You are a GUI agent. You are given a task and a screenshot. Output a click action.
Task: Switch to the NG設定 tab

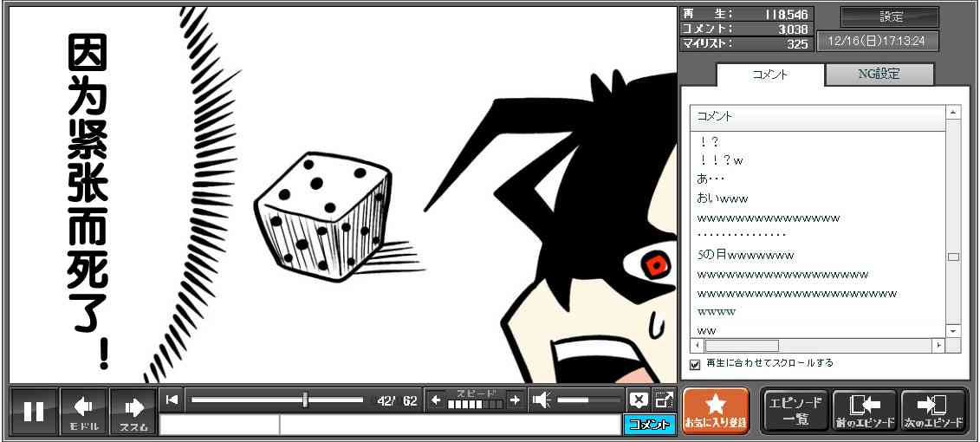coord(879,75)
